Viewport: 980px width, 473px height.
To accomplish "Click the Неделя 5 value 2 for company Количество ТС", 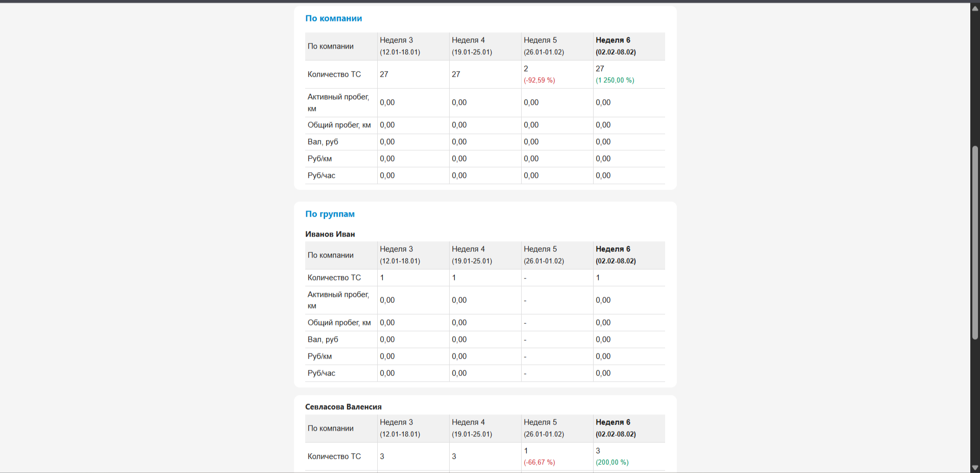I will tap(526, 68).
